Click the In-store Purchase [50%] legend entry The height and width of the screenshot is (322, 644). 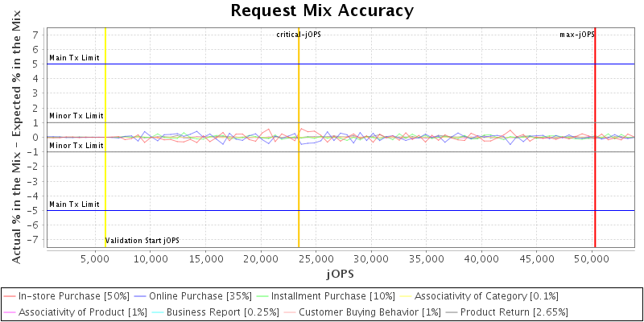[x=72, y=296]
